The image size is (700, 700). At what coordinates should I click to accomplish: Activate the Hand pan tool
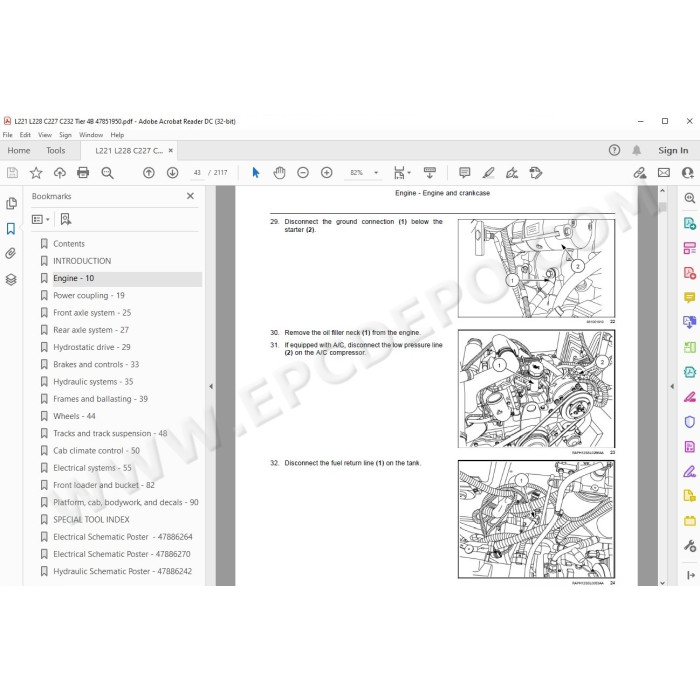[279, 173]
